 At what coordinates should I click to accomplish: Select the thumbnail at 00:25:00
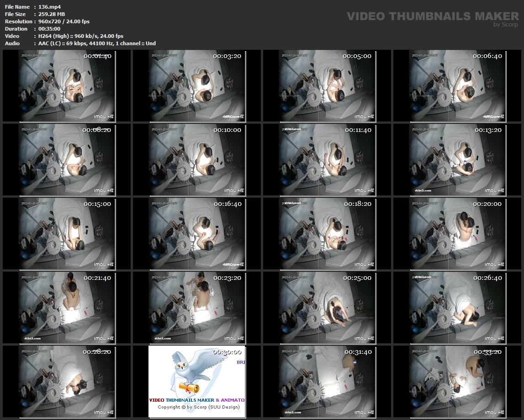click(x=327, y=308)
